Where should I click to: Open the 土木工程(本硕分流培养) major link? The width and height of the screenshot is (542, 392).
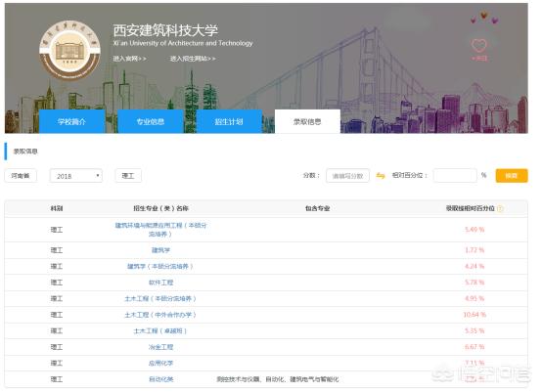pos(160,298)
